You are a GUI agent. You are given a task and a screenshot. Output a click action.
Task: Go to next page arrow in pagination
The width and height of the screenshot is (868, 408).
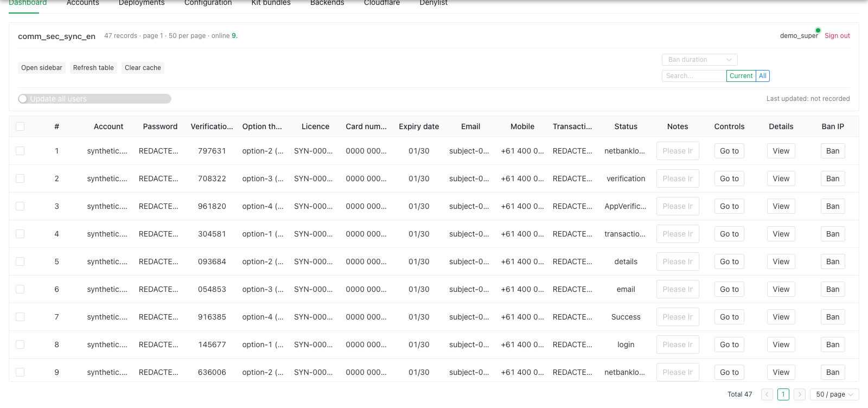coord(800,394)
